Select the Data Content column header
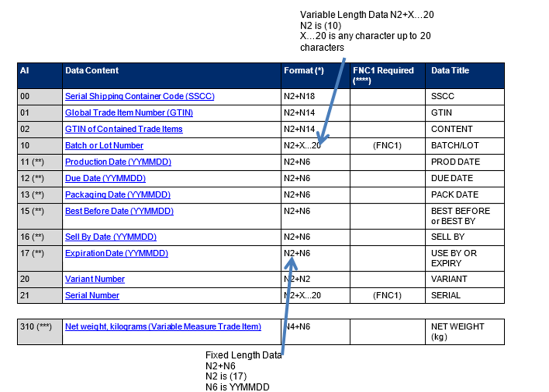Image resolution: width=549 pixels, height=392 pixels. (x=172, y=76)
